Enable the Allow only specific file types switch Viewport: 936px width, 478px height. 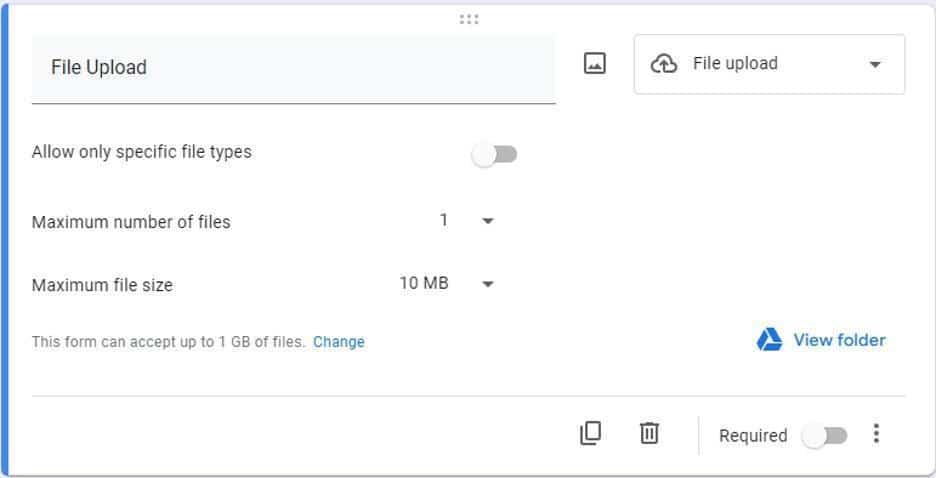495,154
